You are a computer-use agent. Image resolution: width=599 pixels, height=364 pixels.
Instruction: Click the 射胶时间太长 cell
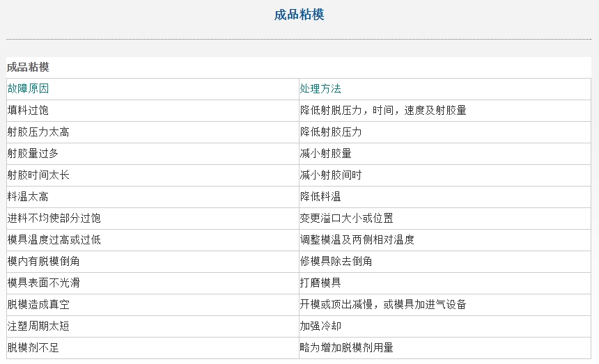[x=153, y=175]
